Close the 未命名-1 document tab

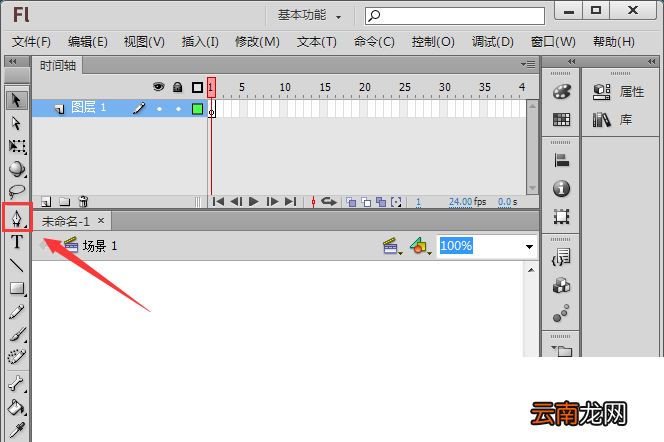[101, 221]
